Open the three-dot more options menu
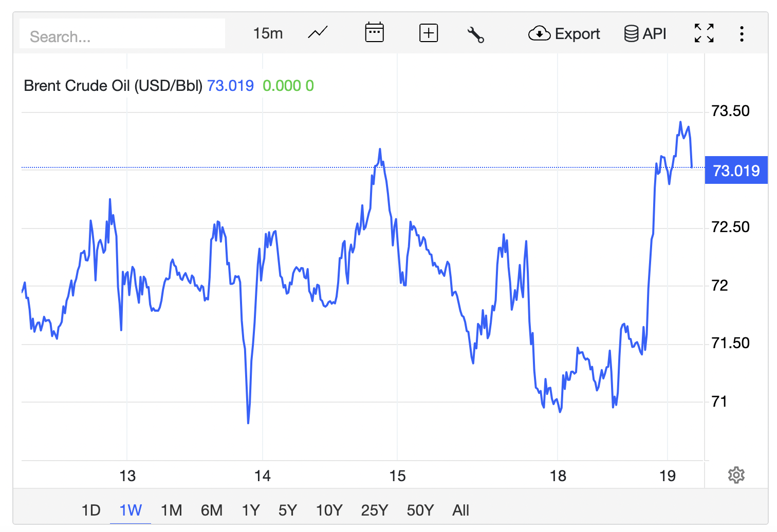The image size is (777, 532). tap(742, 34)
